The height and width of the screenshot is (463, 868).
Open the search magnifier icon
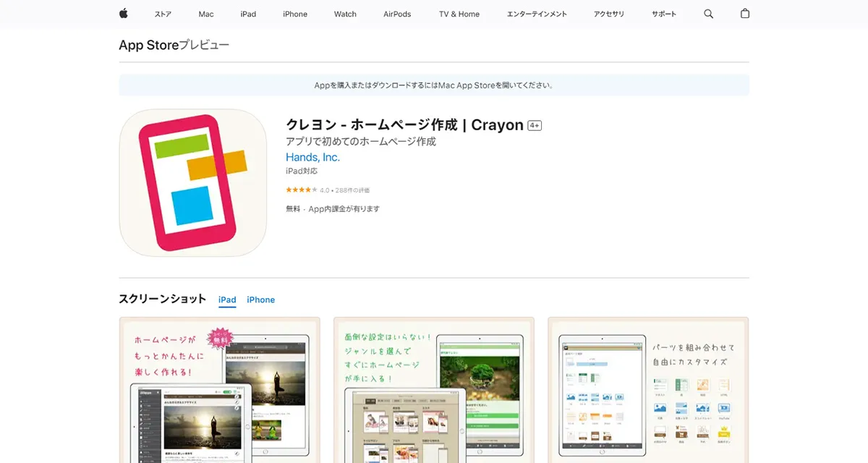[708, 14]
